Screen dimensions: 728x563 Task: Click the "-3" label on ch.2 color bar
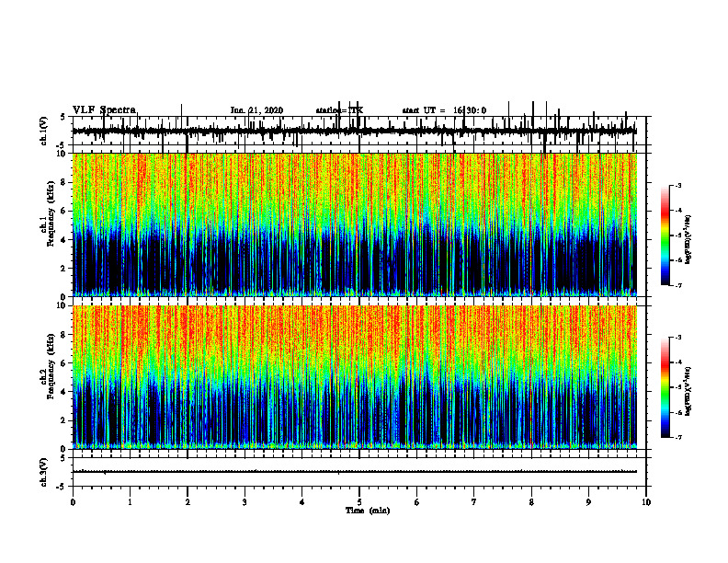678,338
